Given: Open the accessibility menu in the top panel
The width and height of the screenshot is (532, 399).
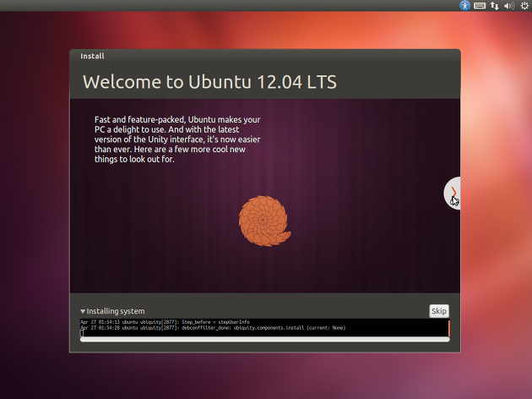Looking at the screenshot, I should (464, 5).
